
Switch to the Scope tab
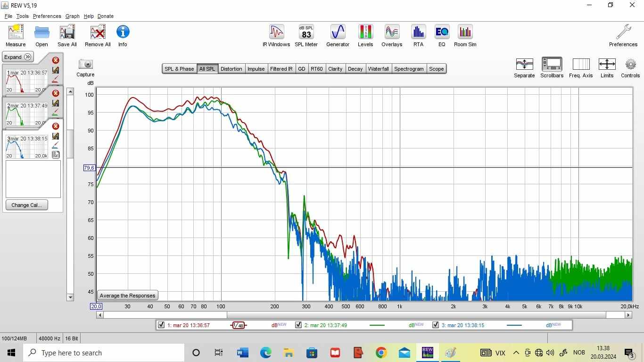click(x=436, y=69)
